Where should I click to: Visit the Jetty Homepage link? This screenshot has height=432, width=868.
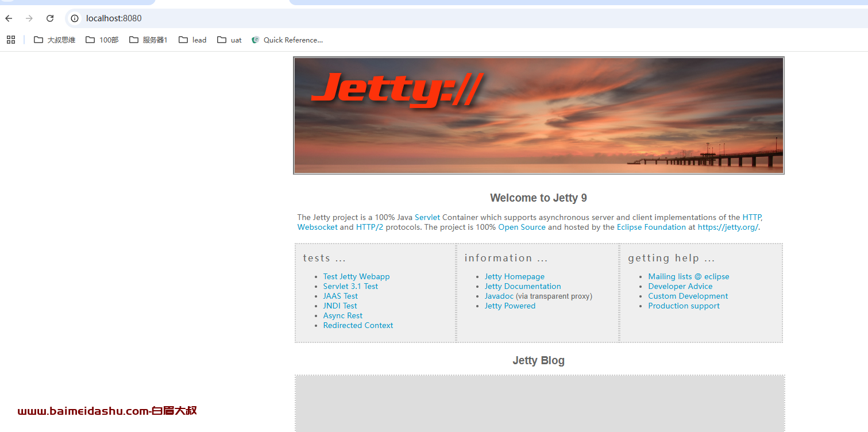point(515,276)
